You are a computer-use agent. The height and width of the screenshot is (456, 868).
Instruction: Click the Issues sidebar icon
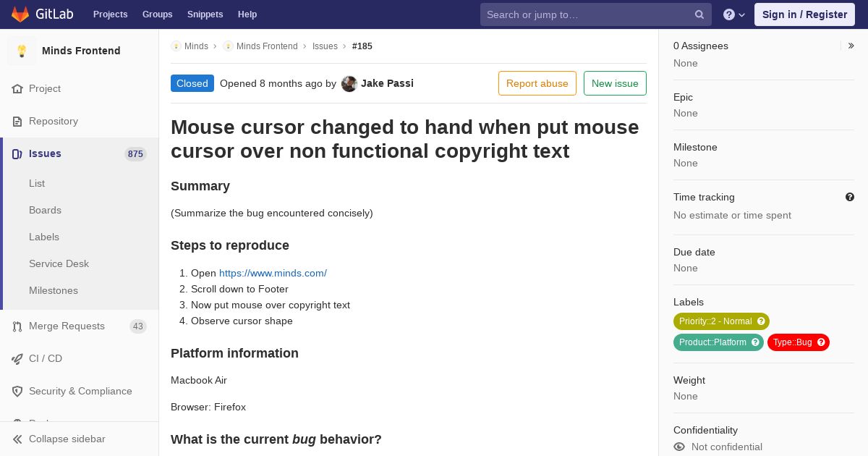tap(17, 153)
